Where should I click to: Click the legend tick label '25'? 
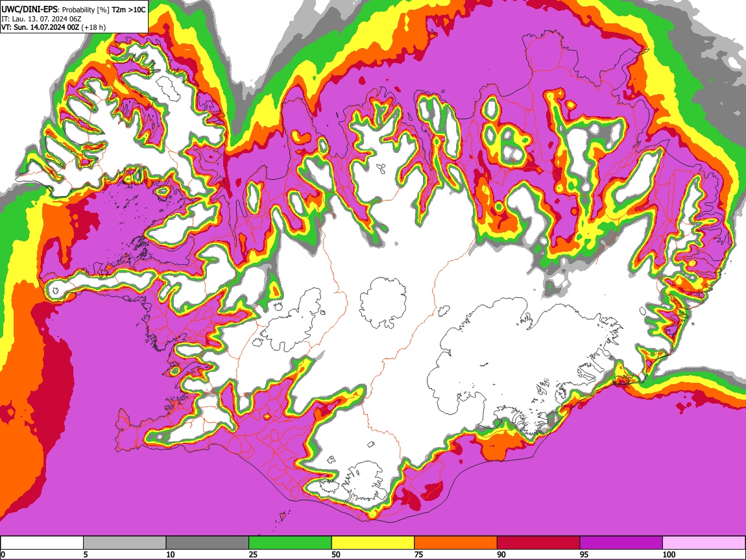point(253,554)
